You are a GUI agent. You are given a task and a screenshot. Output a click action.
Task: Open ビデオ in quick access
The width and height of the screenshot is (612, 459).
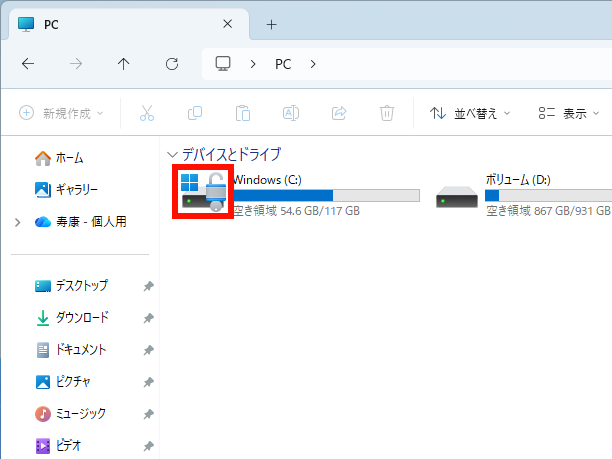point(58,446)
